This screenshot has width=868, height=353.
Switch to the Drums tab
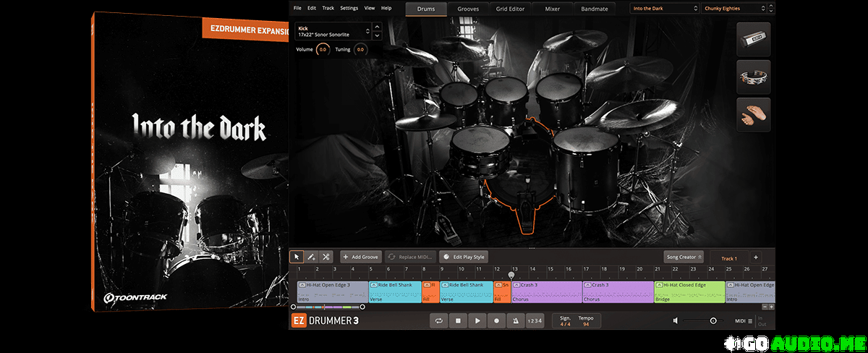[x=426, y=9]
